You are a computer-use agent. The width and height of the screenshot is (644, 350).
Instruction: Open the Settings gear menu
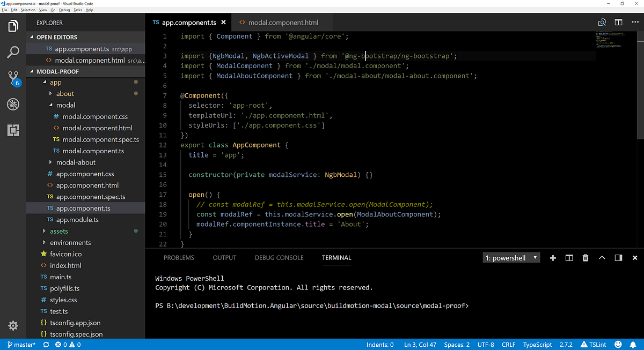[13, 325]
